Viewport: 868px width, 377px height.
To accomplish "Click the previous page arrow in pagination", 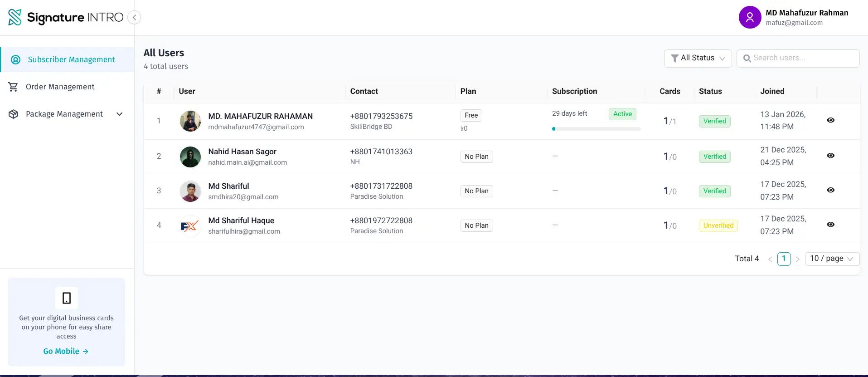I will 770,259.
